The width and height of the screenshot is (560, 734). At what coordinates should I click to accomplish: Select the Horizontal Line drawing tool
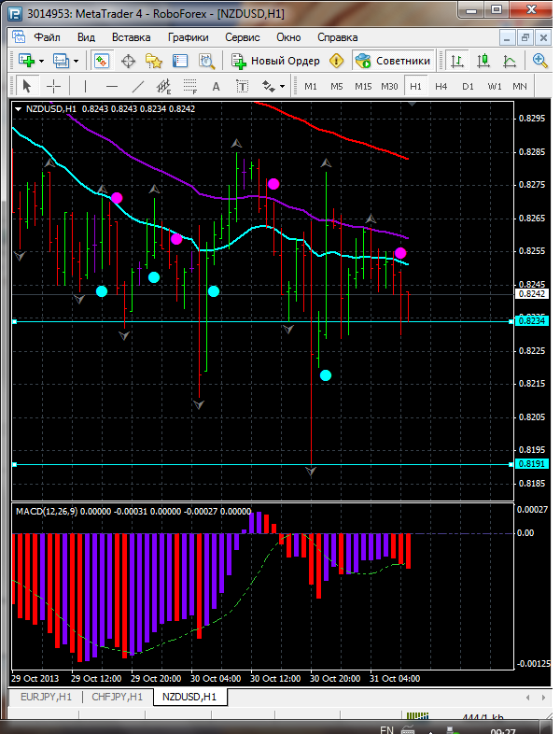click(x=112, y=86)
